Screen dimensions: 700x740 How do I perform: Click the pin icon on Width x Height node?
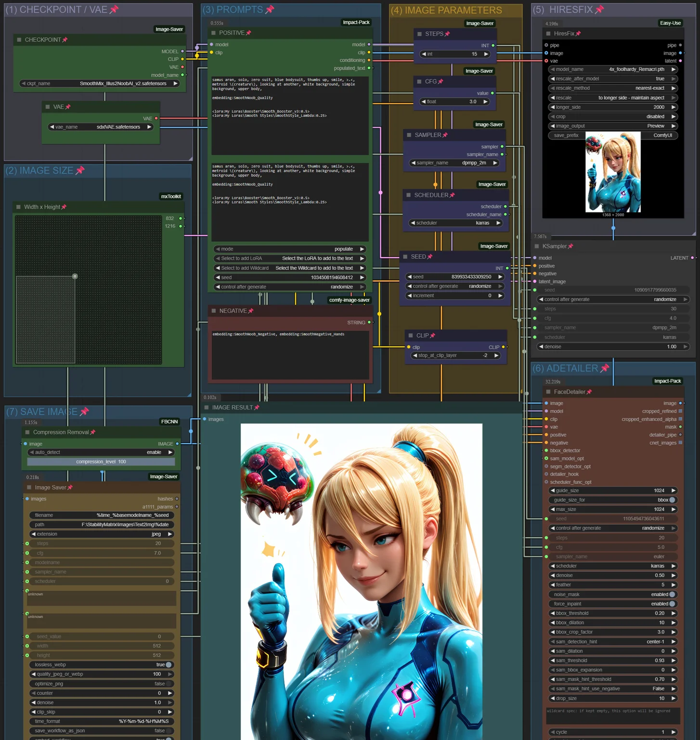click(64, 207)
